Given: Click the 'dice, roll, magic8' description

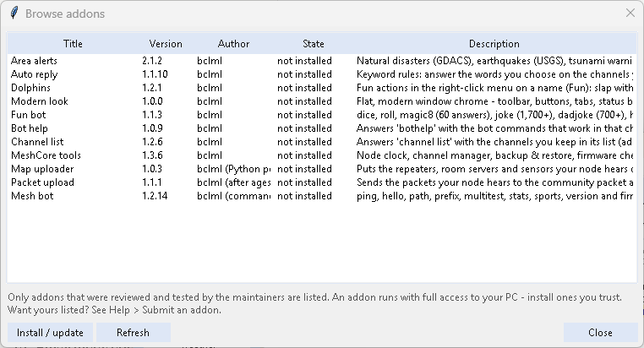Looking at the screenshot, I should pyautogui.click(x=494, y=115).
